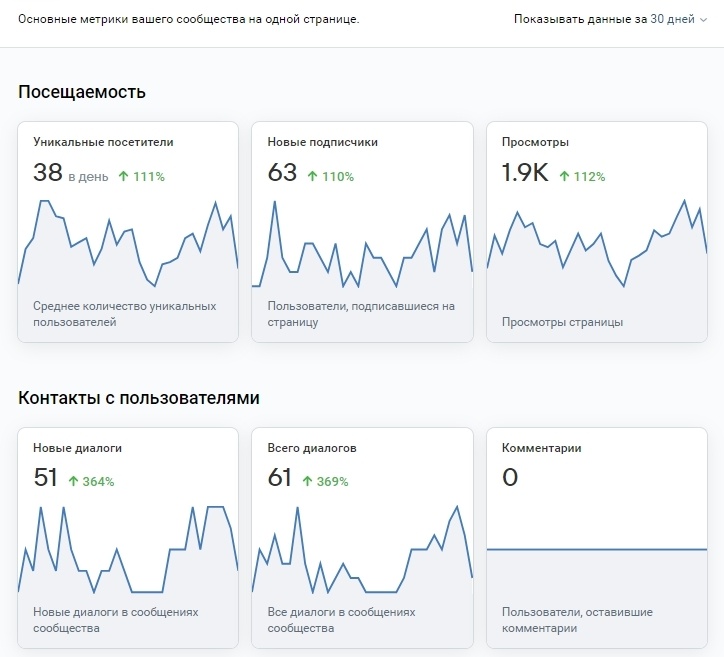Click the green arrow beside 369%
Image resolution: width=724 pixels, height=657 pixels.
click(x=308, y=481)
